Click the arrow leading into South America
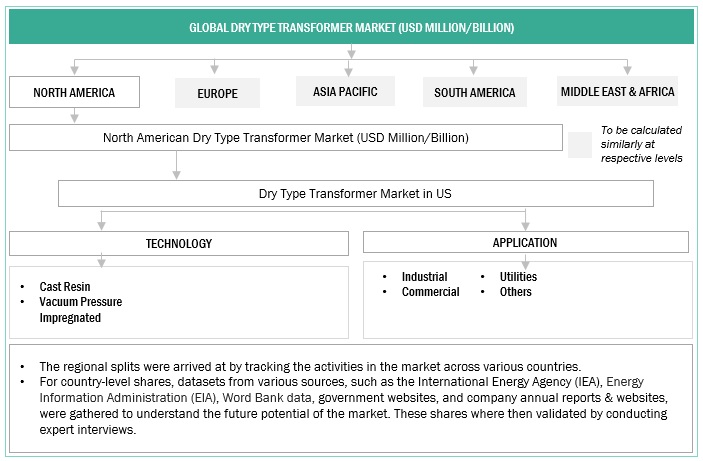 pos(476,67)
